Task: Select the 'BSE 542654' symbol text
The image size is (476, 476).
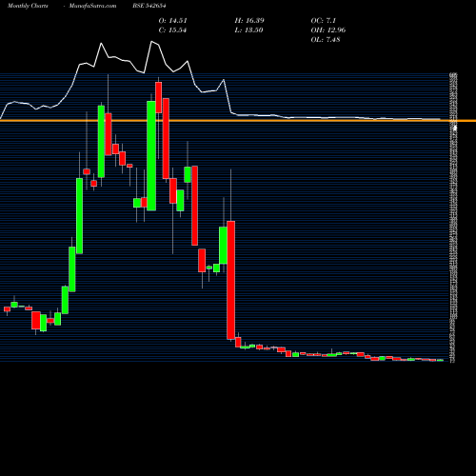Action: point(149,6)
